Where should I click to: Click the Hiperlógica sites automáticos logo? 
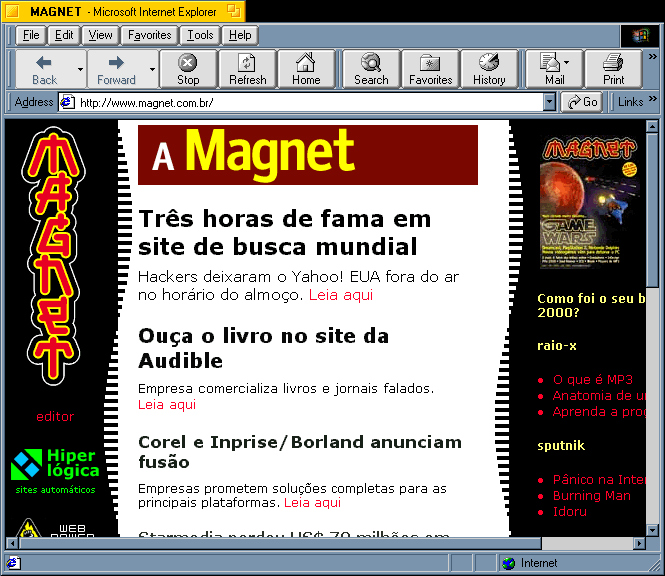pyautogui.click(x=56, y=470)
